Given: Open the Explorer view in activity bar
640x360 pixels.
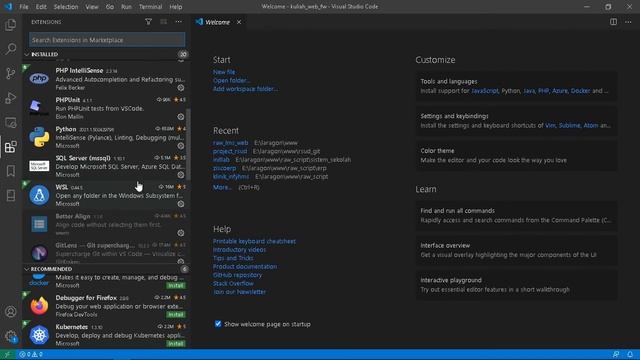Looking at the screenshot, I should pyautogui.click(x=11, y=25).
